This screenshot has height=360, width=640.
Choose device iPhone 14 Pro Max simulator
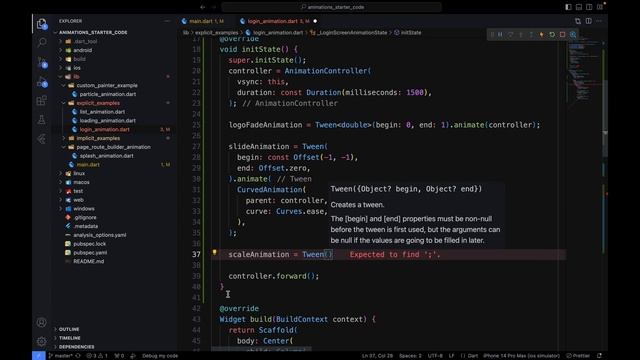coord(521,356)
